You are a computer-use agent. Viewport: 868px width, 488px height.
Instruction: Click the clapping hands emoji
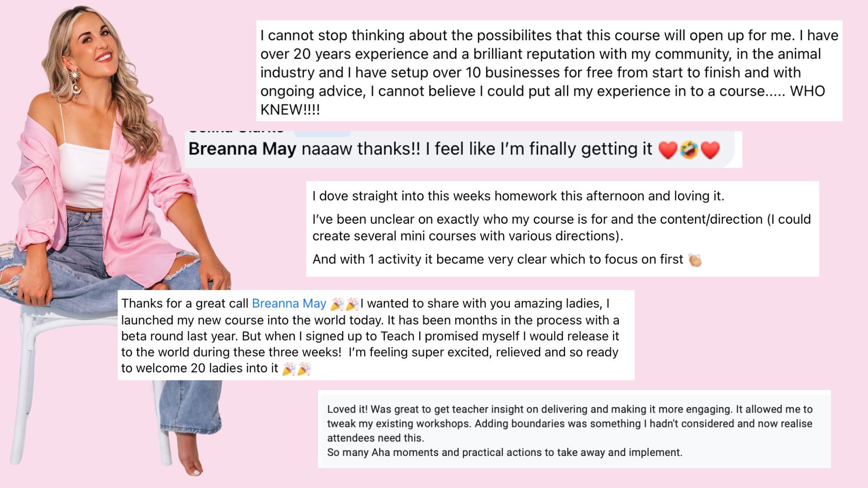[x=694, y=260]
